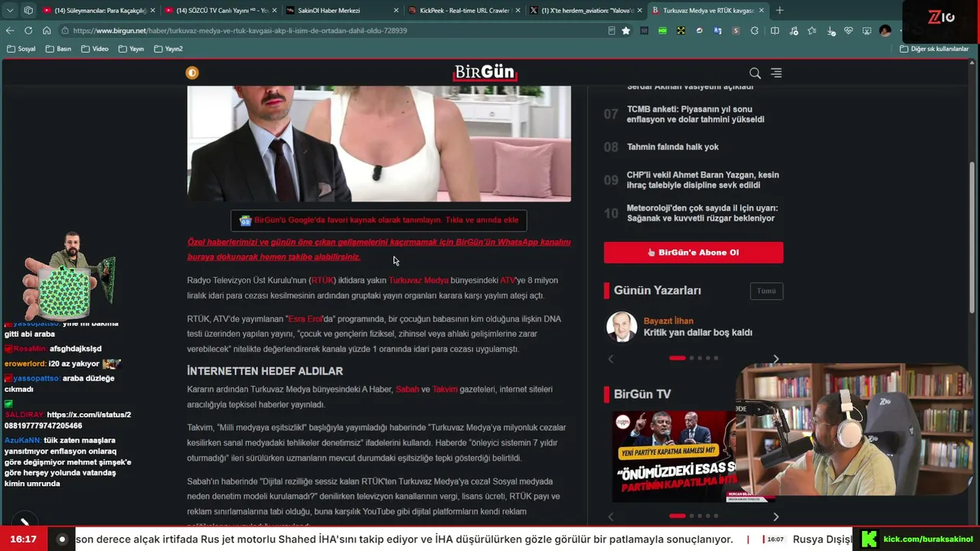This screenshot has width=980, height=551.
Task: Open Kritik yan dallar boş kaldı column
Action: coord(698,333)
